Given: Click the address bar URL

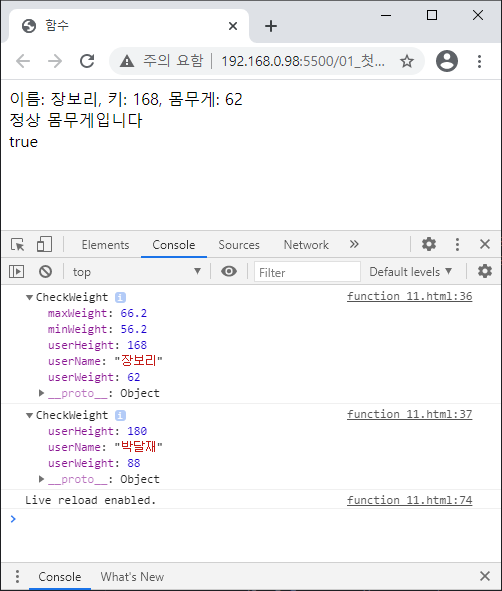Looking at the screenshot, I should click(x=303, y=61).
